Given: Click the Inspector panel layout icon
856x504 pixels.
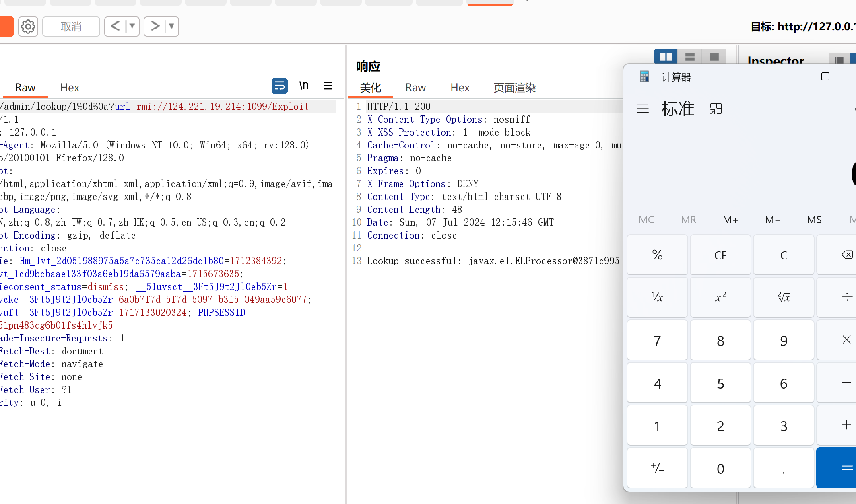Looking at the screenshot, I should [x=839, y=60].
